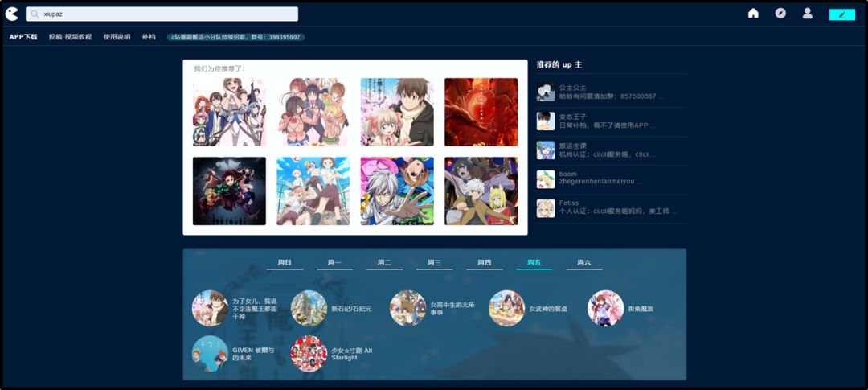Image resolution: width=868 pixels, height=390 pixels.
Task: Switch to the 周六 tab
Action: [584, 263]
